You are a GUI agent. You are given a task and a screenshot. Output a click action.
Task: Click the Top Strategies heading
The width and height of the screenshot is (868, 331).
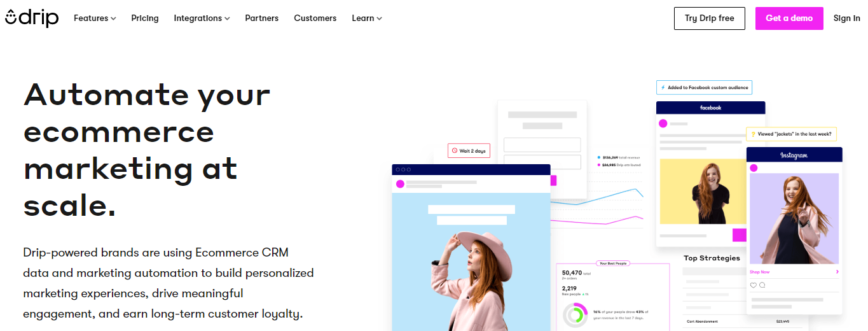click(712, 258)
